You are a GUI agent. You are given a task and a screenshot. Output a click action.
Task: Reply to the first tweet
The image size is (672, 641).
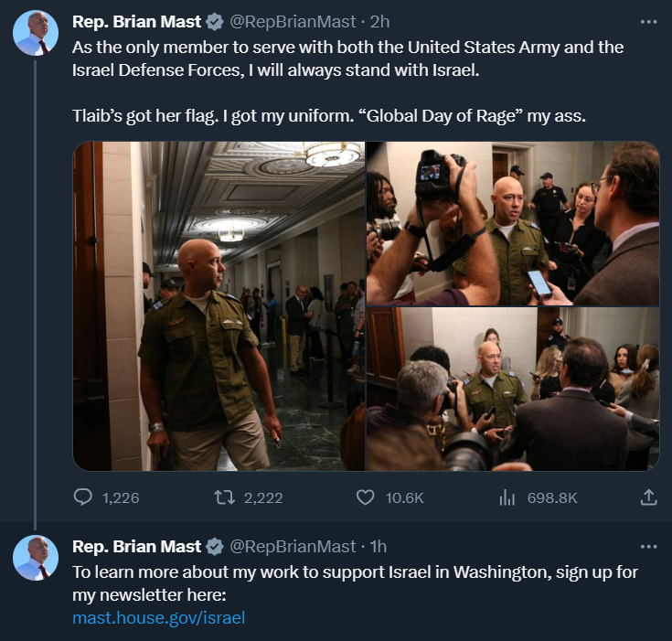[x=83, y=497]
